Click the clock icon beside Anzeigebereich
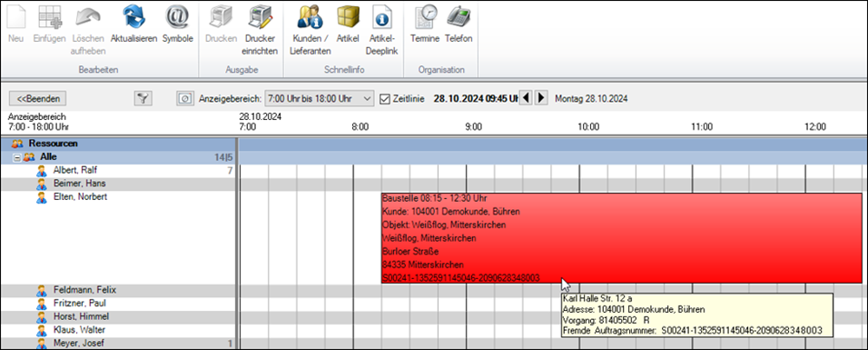Screen dimensions: 868x350 click(184, 99)
